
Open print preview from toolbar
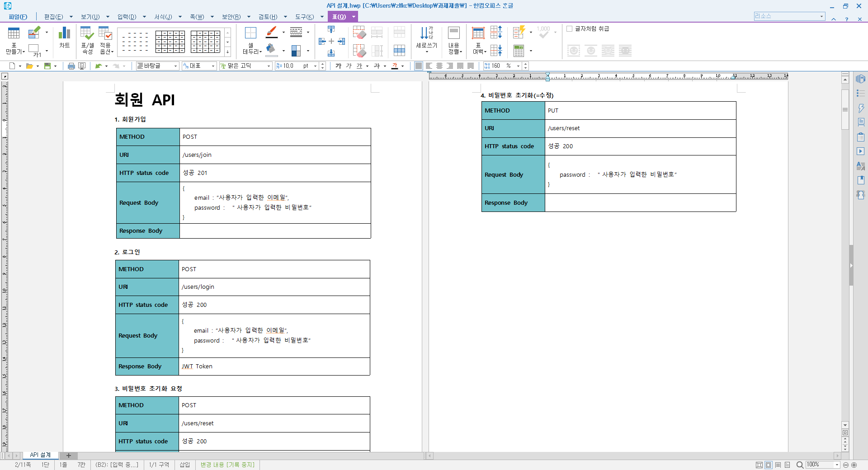(x=82, y=66)
